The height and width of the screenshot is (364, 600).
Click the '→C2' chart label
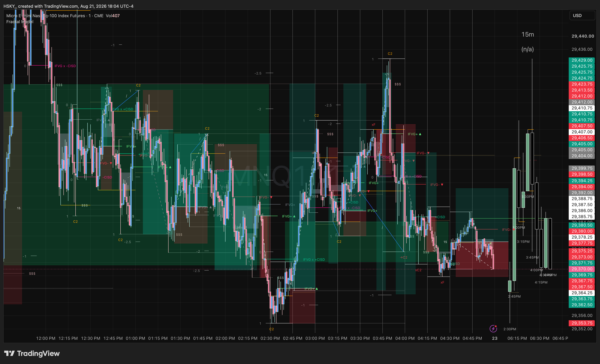tap(404, 257)
